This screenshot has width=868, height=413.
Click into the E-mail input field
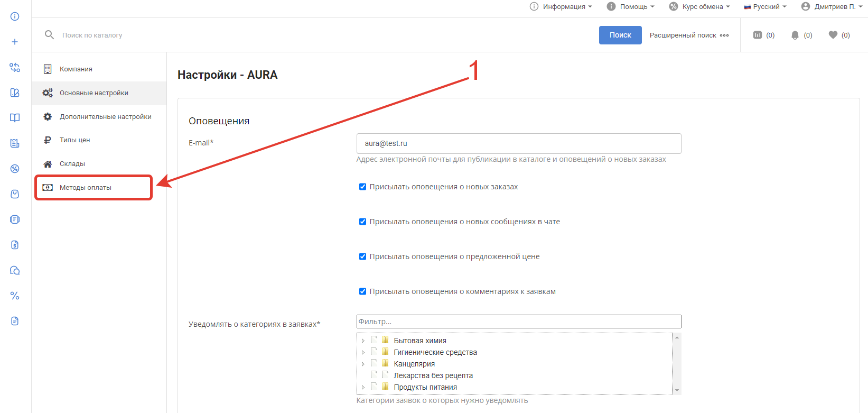click(x=518, y=143)
